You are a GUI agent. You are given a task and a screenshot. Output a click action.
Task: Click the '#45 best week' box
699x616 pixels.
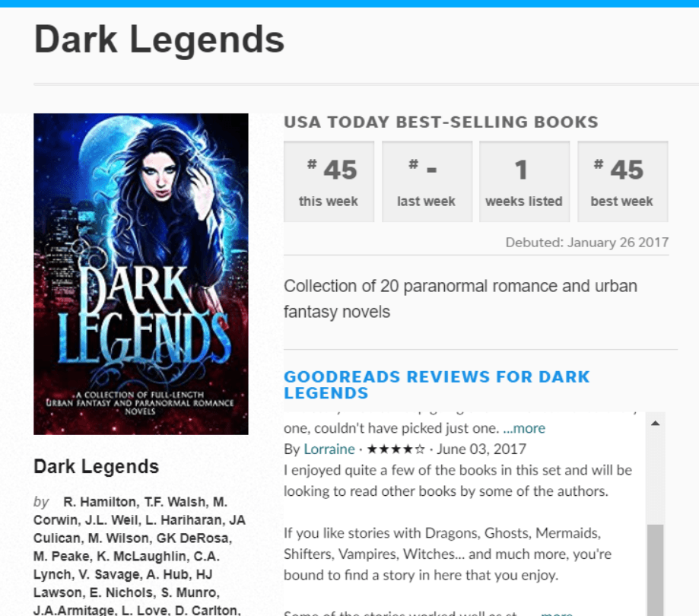point(623,182)
